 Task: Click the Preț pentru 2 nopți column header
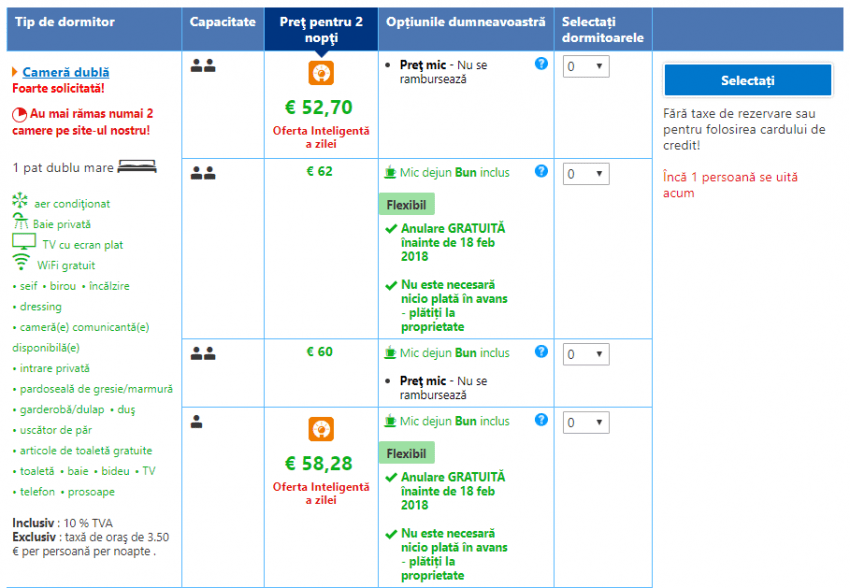tap(320, 29)
